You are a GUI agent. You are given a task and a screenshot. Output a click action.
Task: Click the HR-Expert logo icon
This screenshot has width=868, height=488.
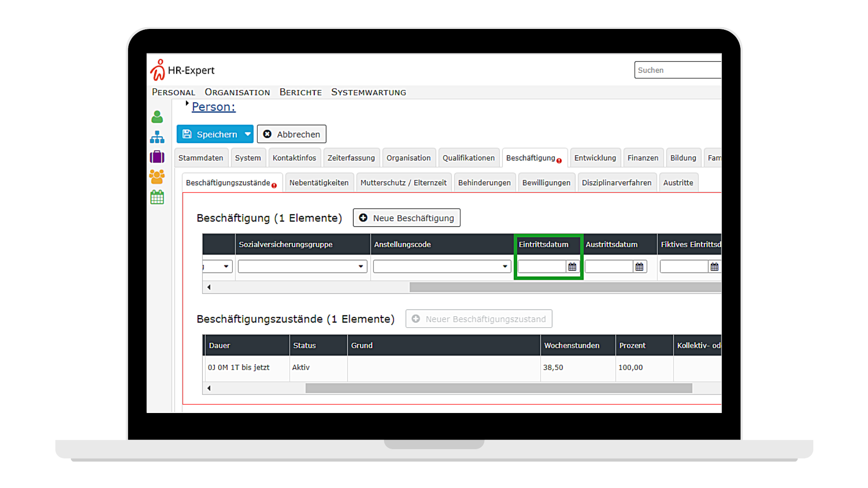[x=158, y=70]
